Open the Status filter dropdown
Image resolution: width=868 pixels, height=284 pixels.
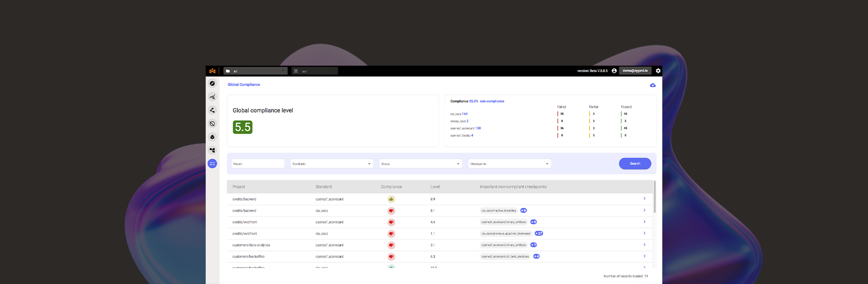click(x=420, y=164)
